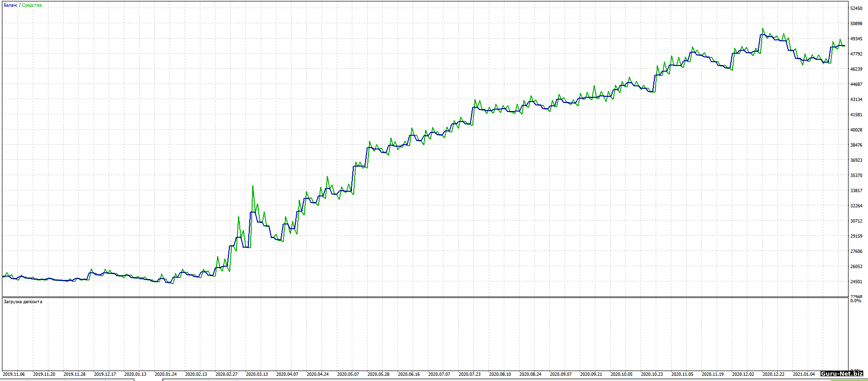Click the 43134 value on the price axis
868x381 pixels.
[857, 100]
